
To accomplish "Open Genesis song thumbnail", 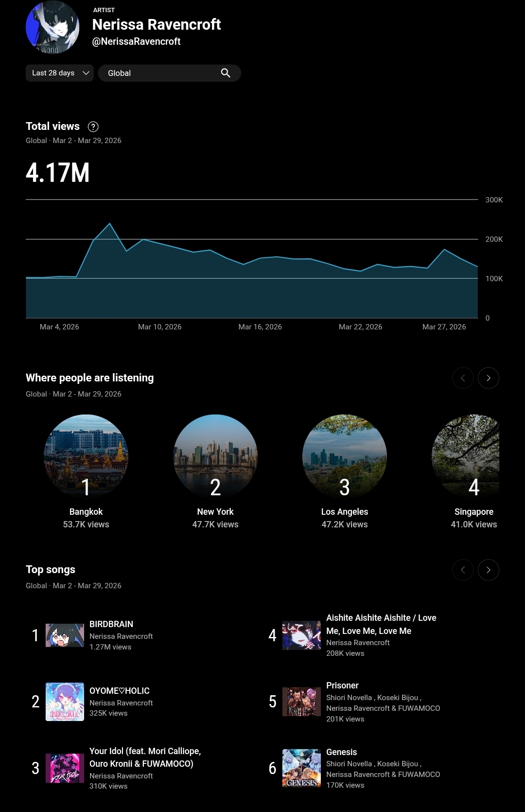I will click(x=301, y=768).
